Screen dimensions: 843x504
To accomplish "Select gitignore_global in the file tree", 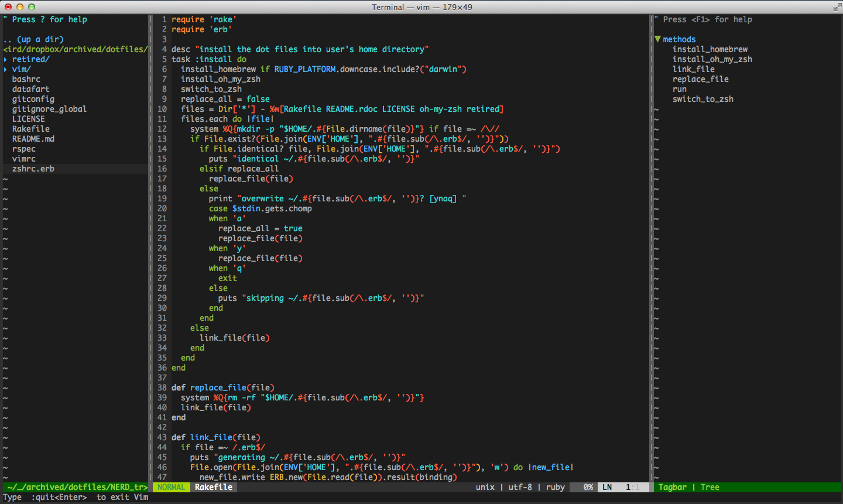I will (50, 109).
